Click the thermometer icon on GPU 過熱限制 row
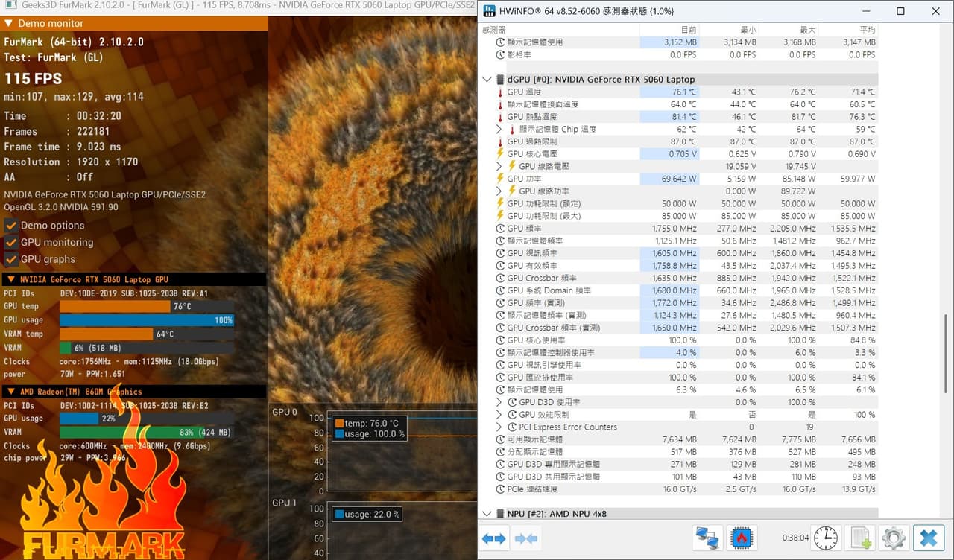This screenshot has height=560, width=954. (x=501, y=141)
